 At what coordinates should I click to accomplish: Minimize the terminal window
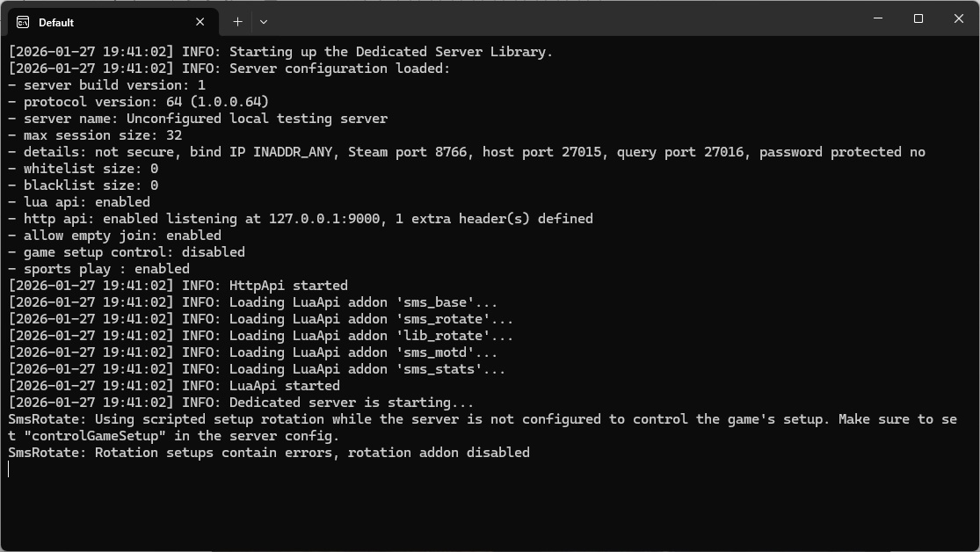(x=877, y=18)
